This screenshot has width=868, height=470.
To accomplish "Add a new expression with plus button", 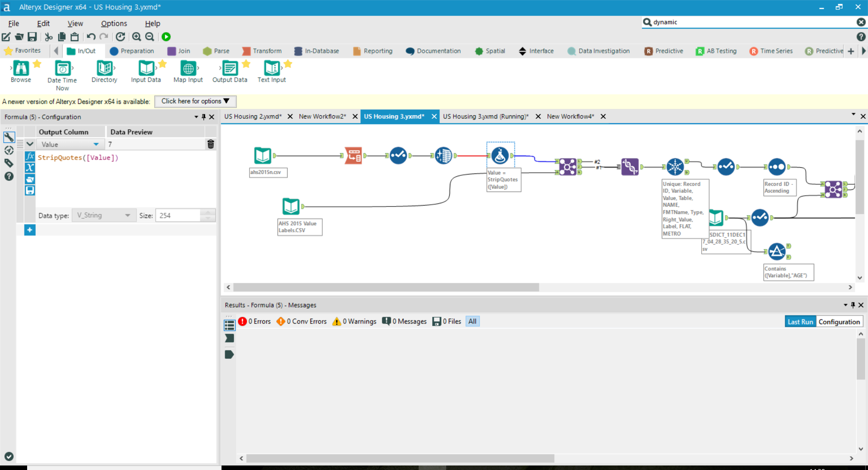I will [30, 230].
